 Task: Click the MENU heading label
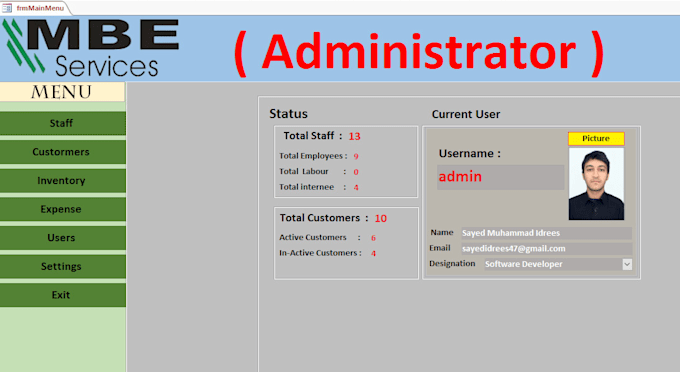point(62,92)
